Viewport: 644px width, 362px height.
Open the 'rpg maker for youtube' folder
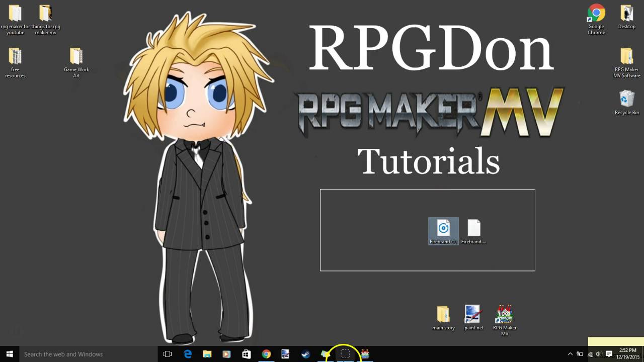[15, 20]
